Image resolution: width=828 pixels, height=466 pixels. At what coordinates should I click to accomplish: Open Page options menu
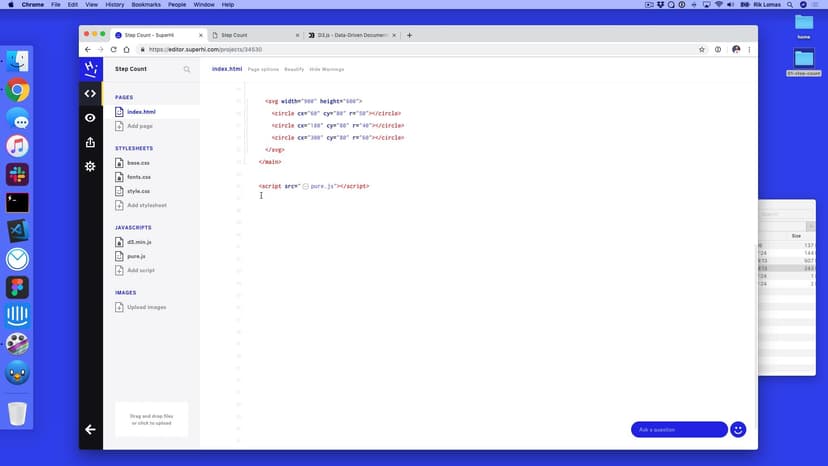click(x=263, y=70)
